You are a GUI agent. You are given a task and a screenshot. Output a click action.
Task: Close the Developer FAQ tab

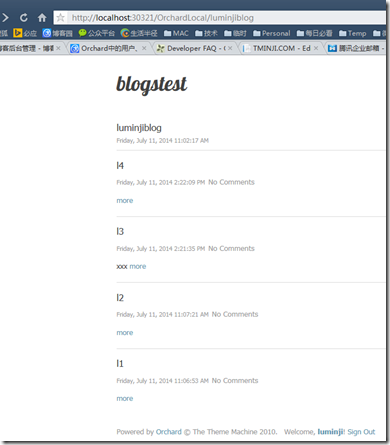click(x=230, y=48)
